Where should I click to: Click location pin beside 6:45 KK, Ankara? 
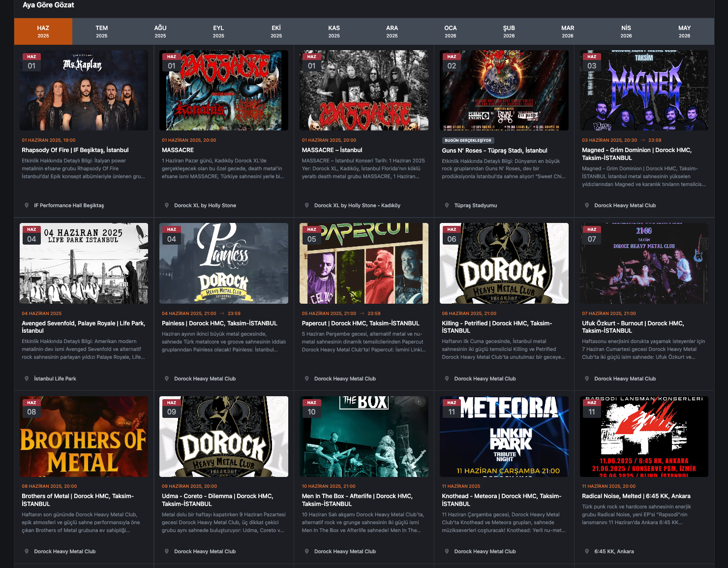point(587,551)
